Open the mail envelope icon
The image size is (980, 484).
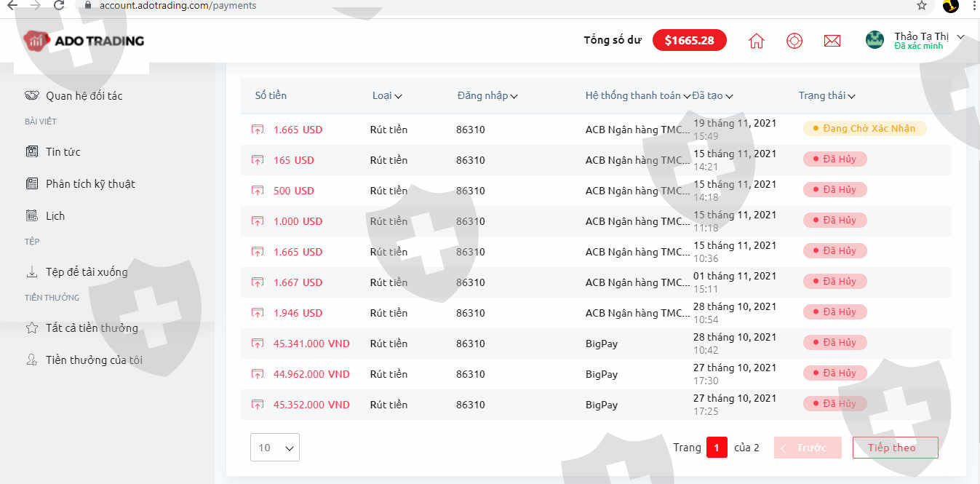coord(832,41)
